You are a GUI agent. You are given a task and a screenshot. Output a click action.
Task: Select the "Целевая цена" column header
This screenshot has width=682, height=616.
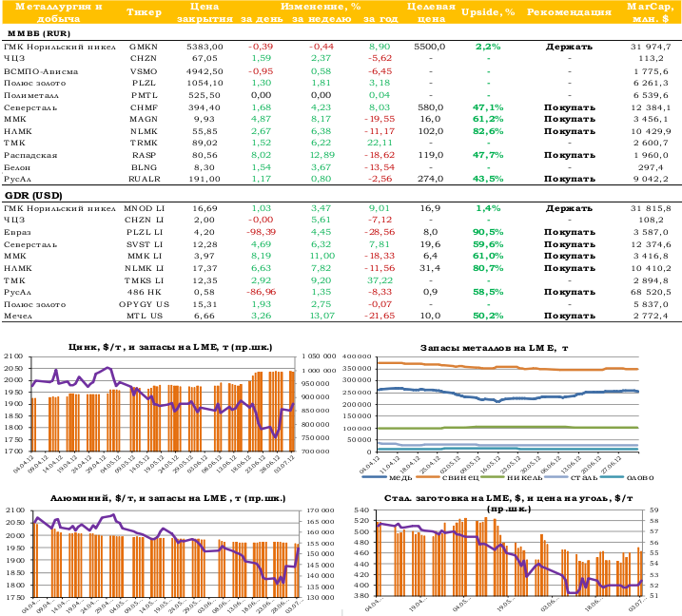click(x=431, y=12)
